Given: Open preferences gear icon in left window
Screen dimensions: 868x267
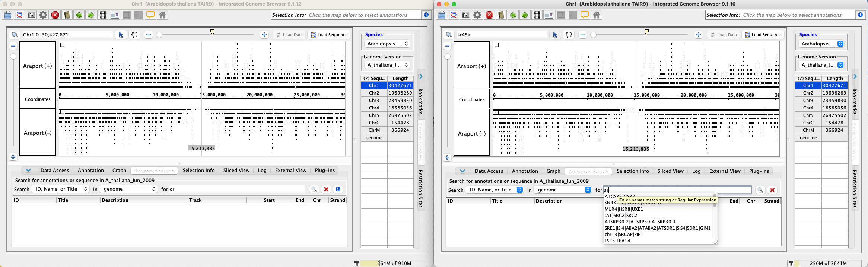Looking at the screenshot, I should click(x=43, y=15).
